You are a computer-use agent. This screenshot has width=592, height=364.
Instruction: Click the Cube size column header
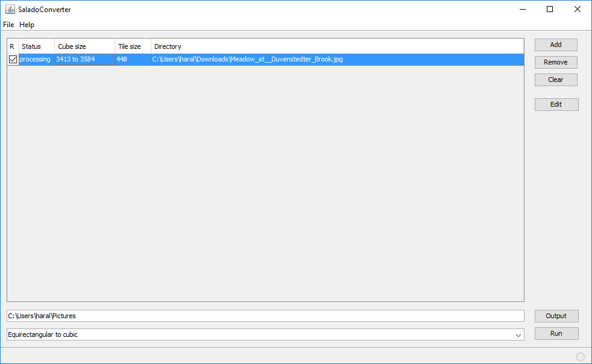click(84, 46)
